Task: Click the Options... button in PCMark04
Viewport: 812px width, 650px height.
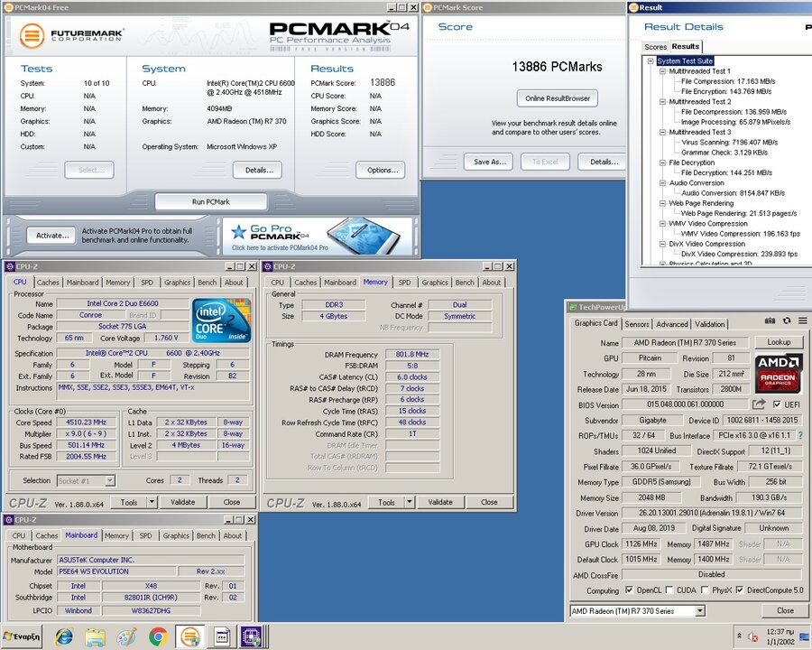Action: coord(380,170)
